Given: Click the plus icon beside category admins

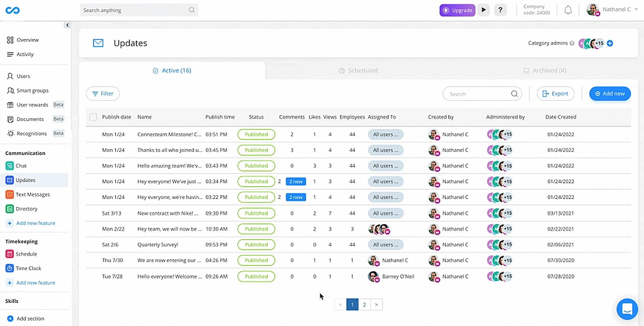Looking at the screenshot, I should tap(610, 43).
